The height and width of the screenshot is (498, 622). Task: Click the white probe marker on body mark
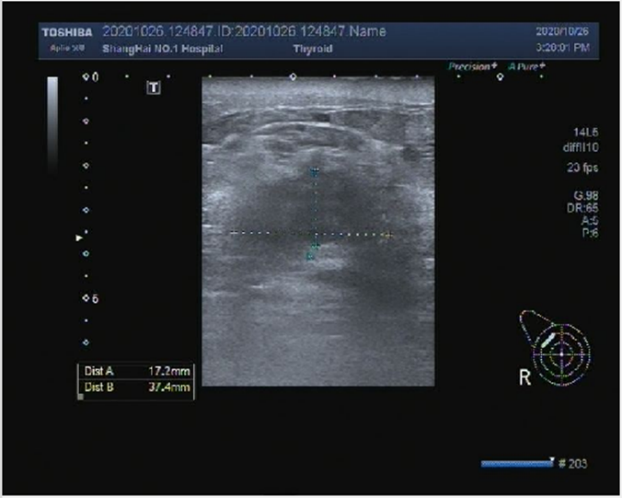click(x=548, y=340)
